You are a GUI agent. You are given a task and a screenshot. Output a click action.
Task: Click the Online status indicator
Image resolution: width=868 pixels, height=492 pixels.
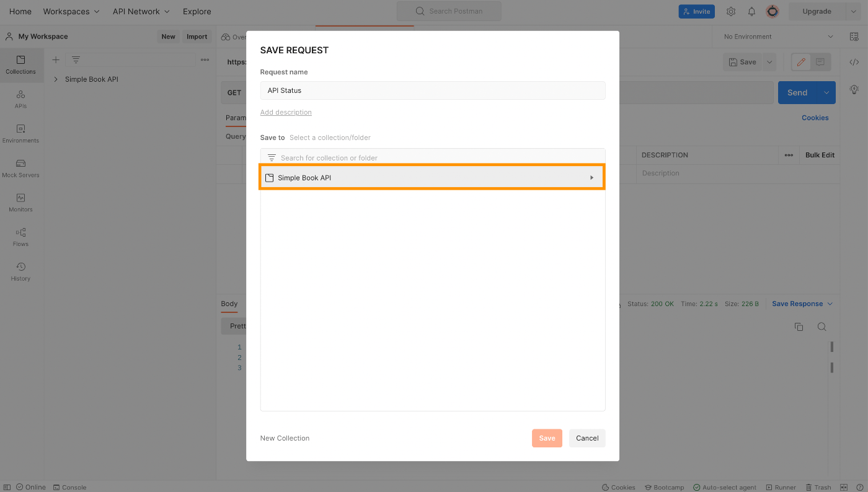pos(31,487)
